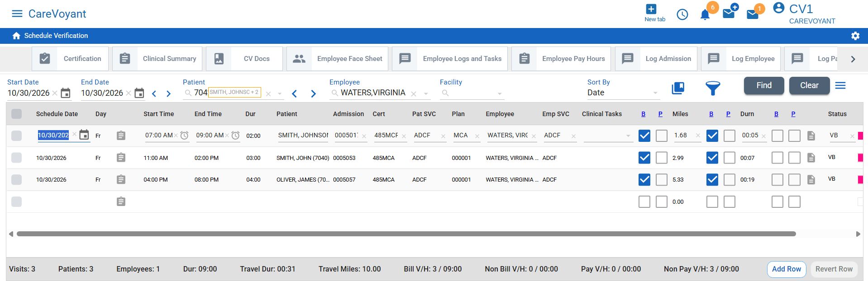Select row of SMITH, JOHN (7040)

pyautogui.click(x=16, y=158)
